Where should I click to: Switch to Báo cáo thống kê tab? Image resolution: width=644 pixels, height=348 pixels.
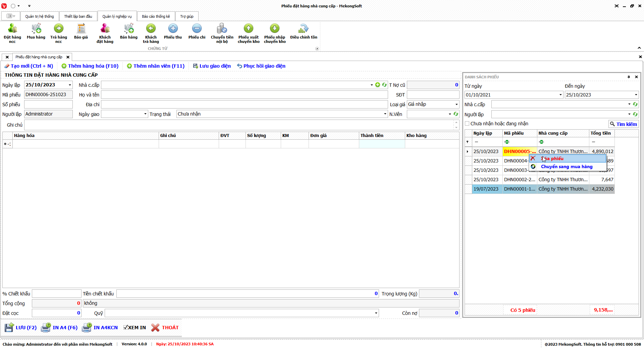(x=156, y=16)
